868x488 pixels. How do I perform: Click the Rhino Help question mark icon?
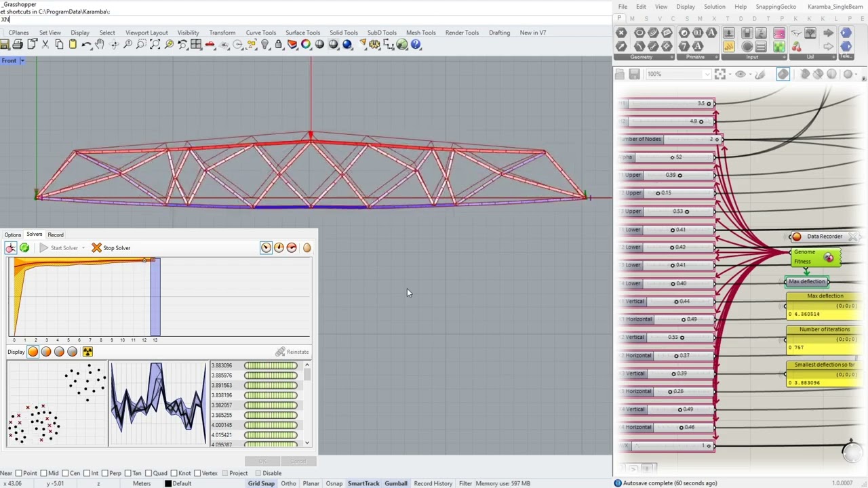pyautogui.click(x=416, y=45)
